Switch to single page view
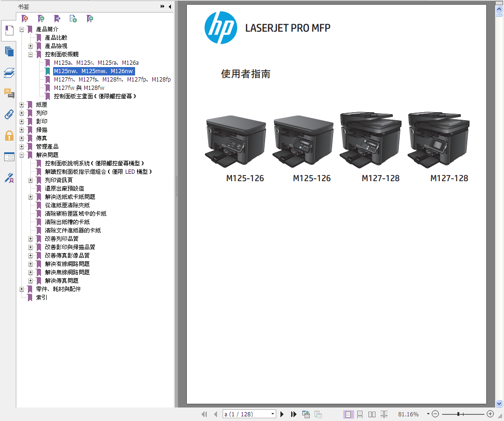504x421 pixels. tap(348, 414)
